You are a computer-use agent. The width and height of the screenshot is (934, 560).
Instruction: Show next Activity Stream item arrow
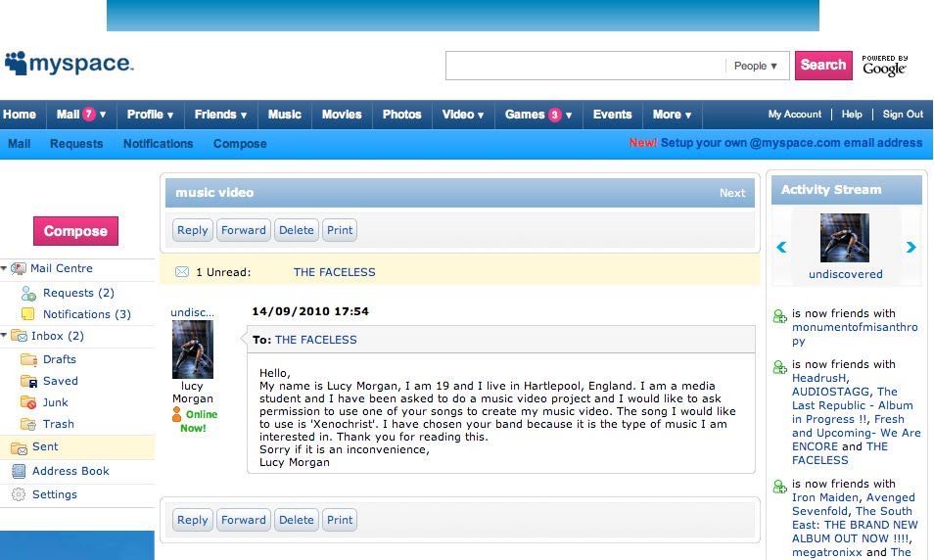pos(911,247)
